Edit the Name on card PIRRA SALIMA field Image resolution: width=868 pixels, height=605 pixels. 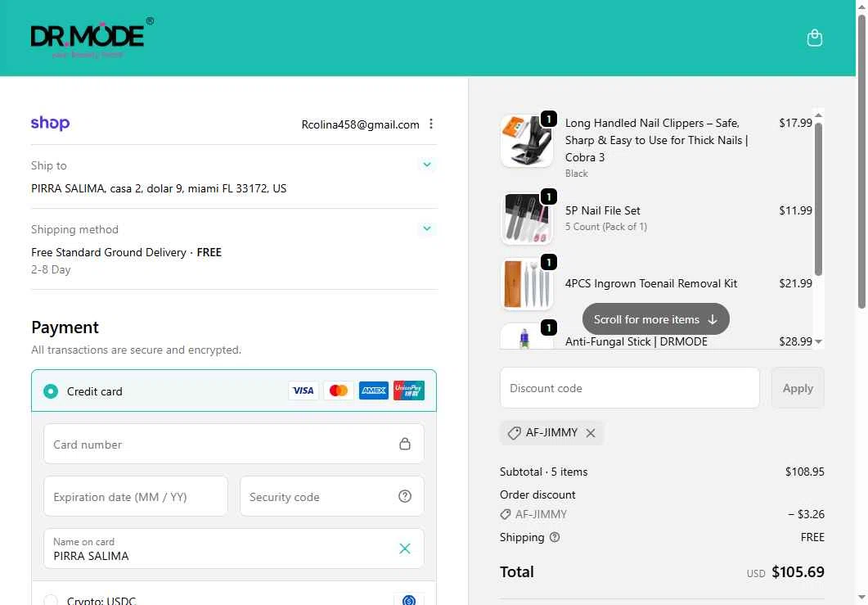(x=234, y=549)
